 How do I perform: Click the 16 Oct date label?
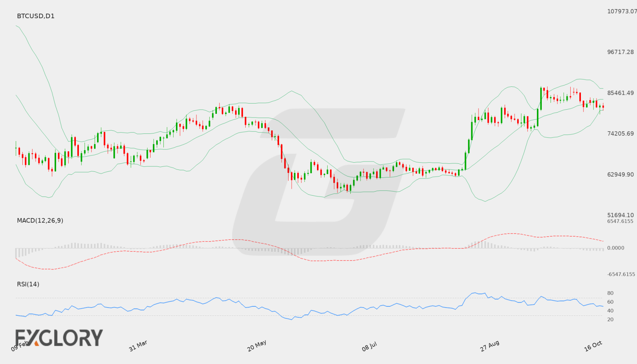click(593, 346)
